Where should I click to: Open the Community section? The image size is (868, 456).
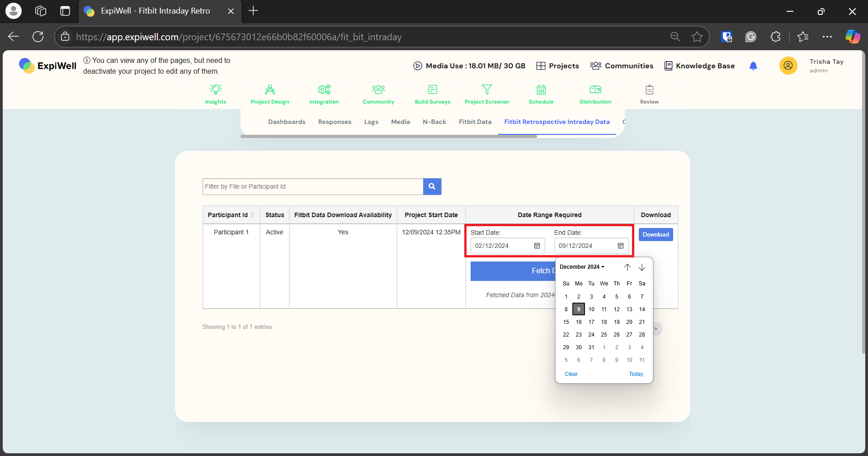click(x=378, y=95)
